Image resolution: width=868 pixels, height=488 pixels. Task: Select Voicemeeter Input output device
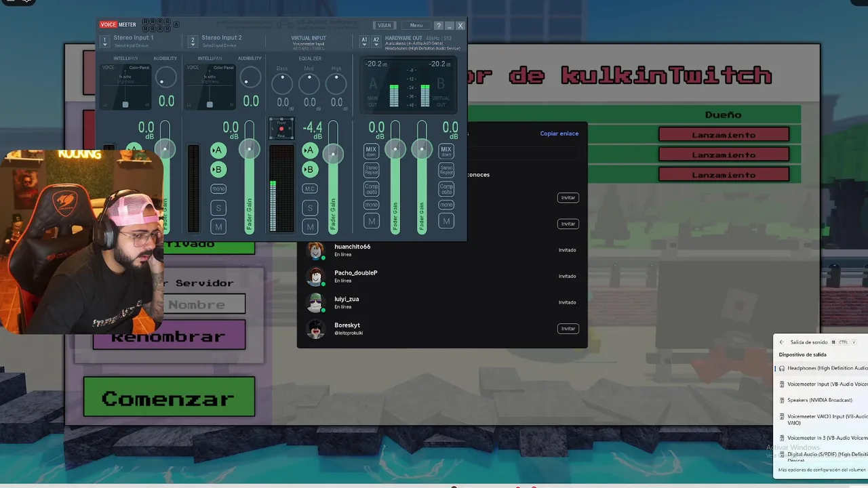pyautogui.click(x=821, y=384)
